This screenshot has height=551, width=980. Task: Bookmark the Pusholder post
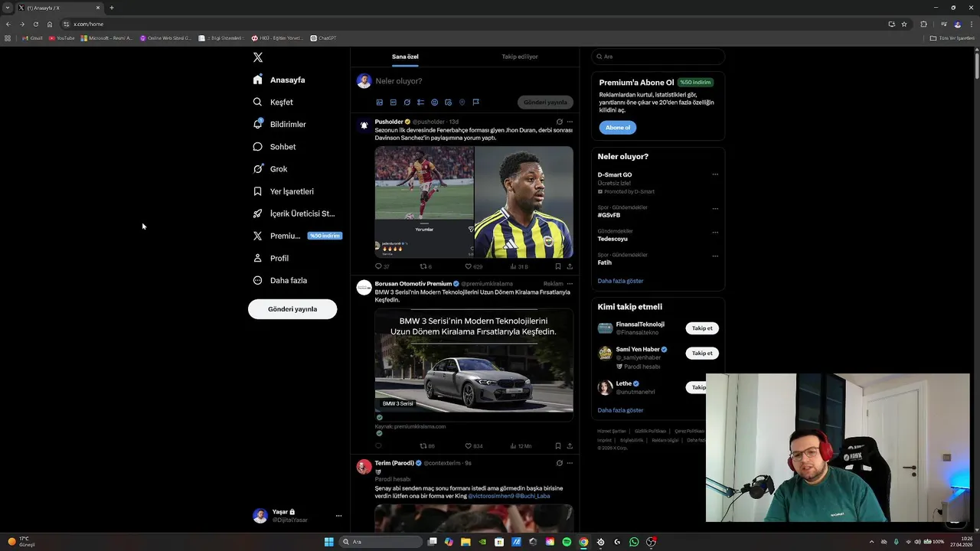[557, 266]
